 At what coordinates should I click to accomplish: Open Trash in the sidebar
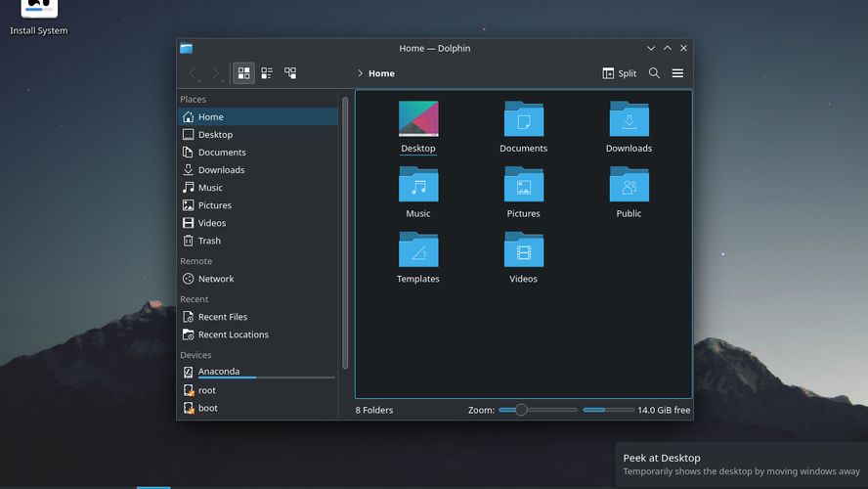(258, 241)
